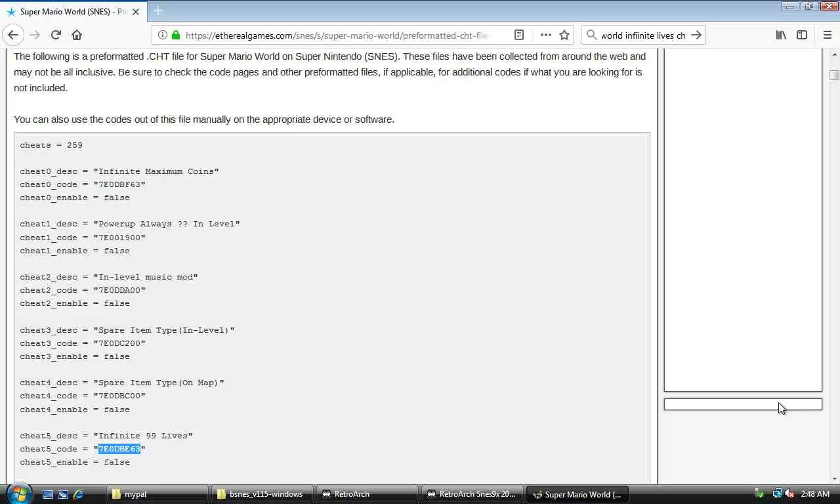
Task: Click the sentence about using codes manually
Action: point(204,119)
